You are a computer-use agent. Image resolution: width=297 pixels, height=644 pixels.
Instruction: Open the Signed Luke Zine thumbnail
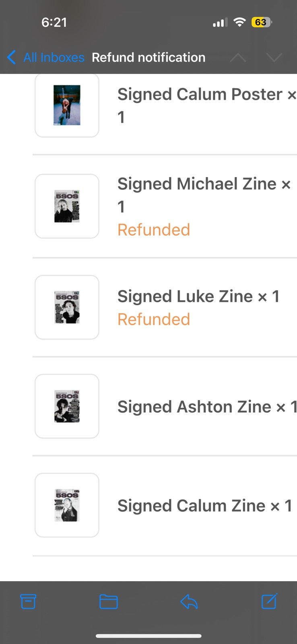point(67,307)
